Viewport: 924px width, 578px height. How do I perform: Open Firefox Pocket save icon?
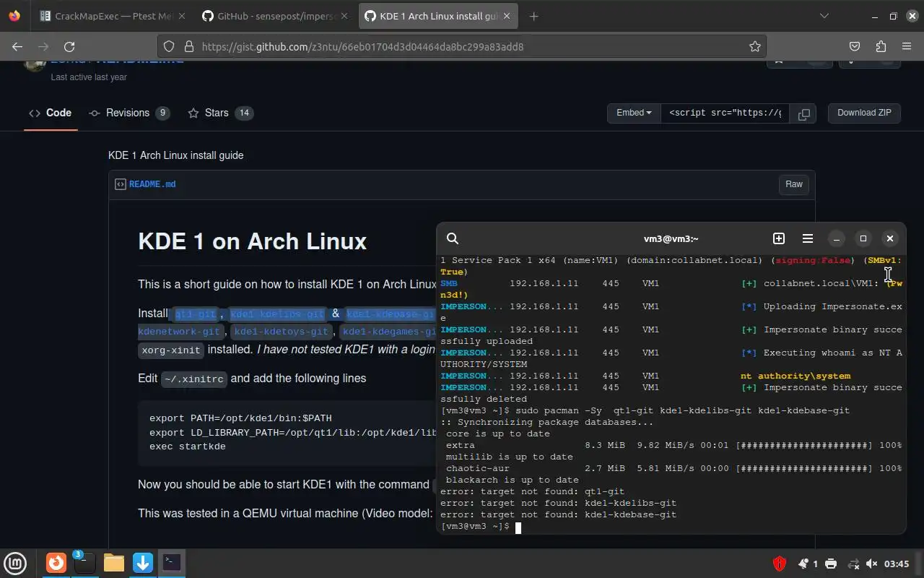coord(855,46)
